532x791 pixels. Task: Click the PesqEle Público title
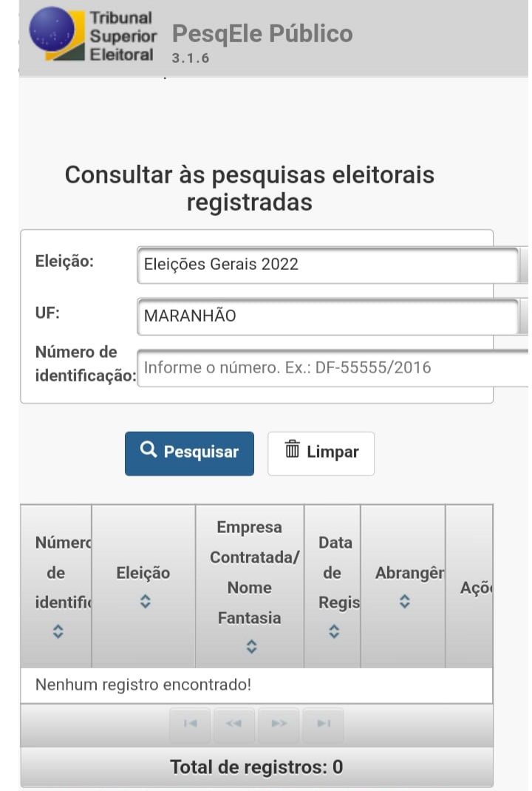click(262, 33)
